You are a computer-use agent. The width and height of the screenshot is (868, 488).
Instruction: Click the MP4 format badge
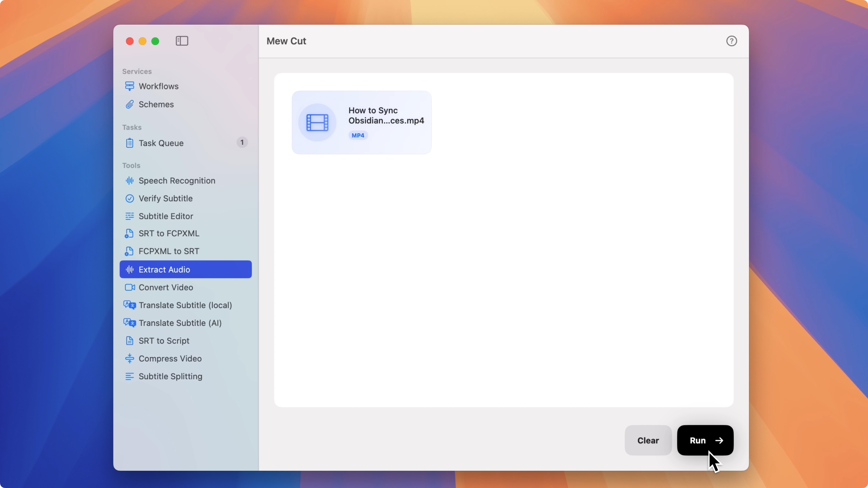(x=358, y=136)
